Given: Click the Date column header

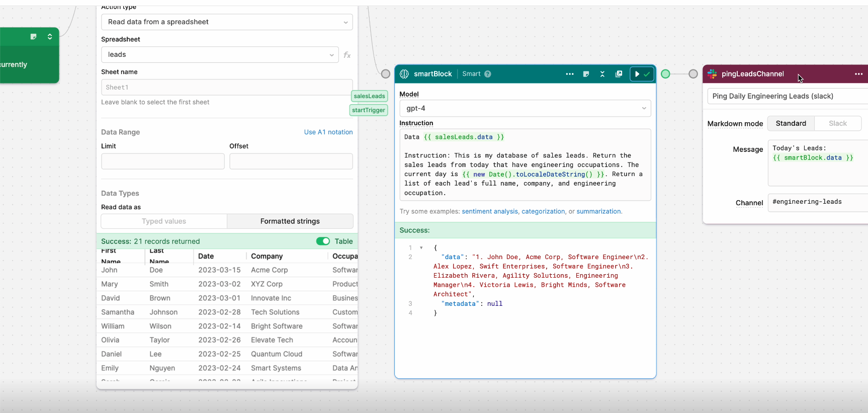Looking at the screenshot, I should tap(206, 256).
